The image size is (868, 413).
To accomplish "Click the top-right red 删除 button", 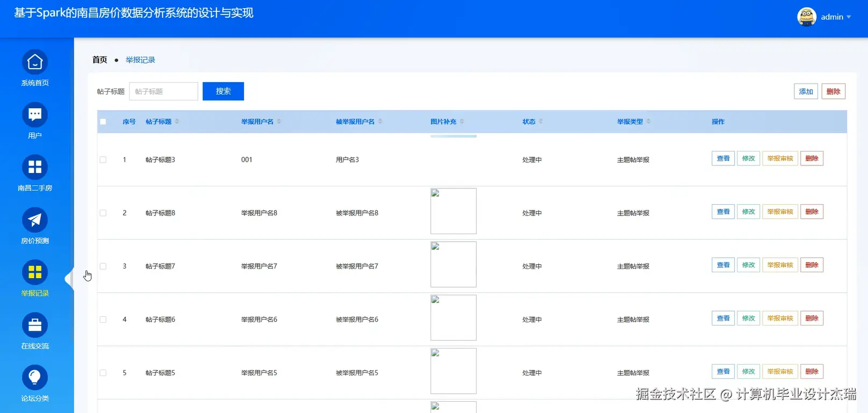I will click(x=833, y=91).
